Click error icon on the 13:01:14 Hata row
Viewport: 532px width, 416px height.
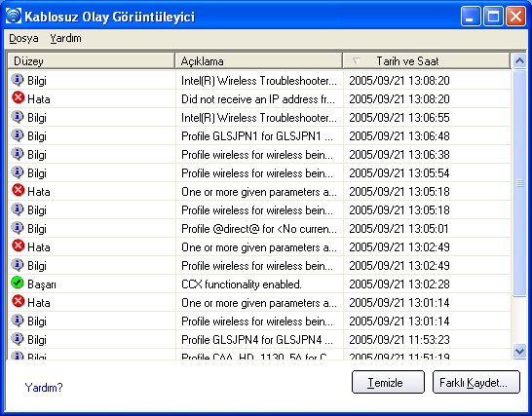(x=18, y=301)
